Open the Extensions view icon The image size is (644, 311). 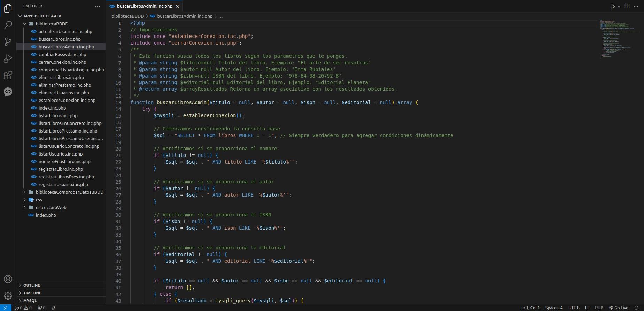(x=8, y=75)
